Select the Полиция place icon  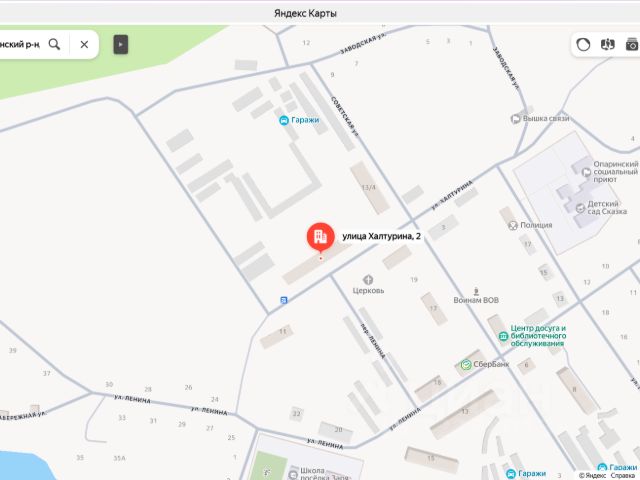click(x=513, y=225)
